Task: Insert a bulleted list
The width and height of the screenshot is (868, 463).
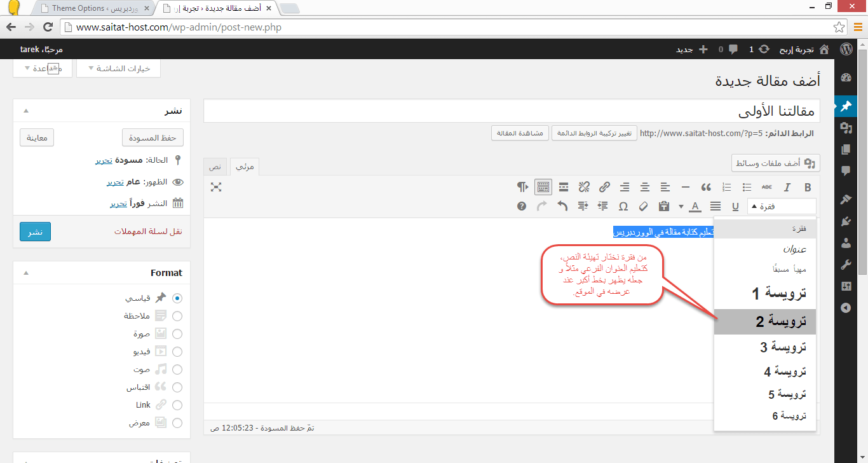Action: 747,187
